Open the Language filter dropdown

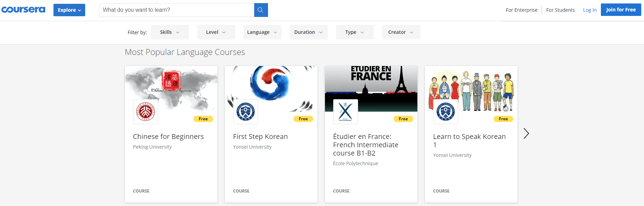[x=262, y=32]
